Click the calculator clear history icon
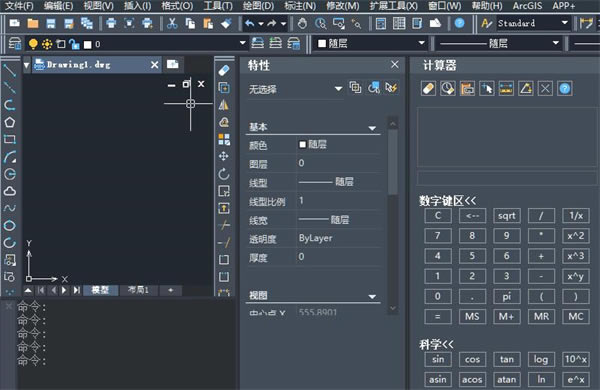Viewport: 600px width, 390px height. (448, 89)
